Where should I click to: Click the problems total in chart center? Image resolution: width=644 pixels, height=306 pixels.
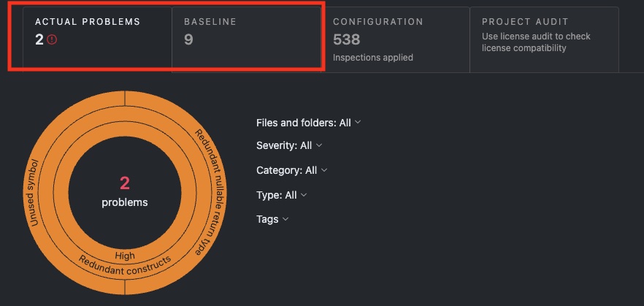click(124, 190)
